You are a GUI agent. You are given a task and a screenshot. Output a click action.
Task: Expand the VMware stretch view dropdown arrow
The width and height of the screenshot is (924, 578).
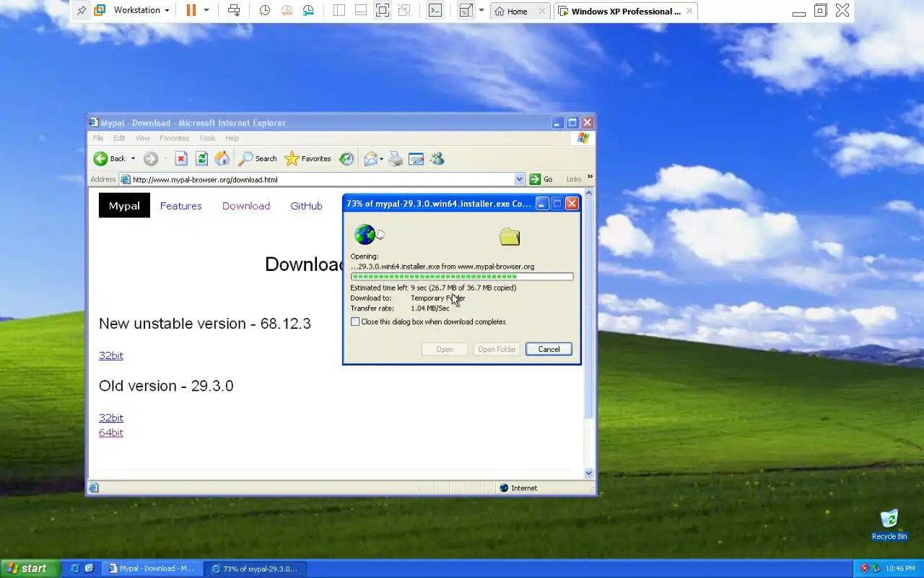click(x=481, y=10)
